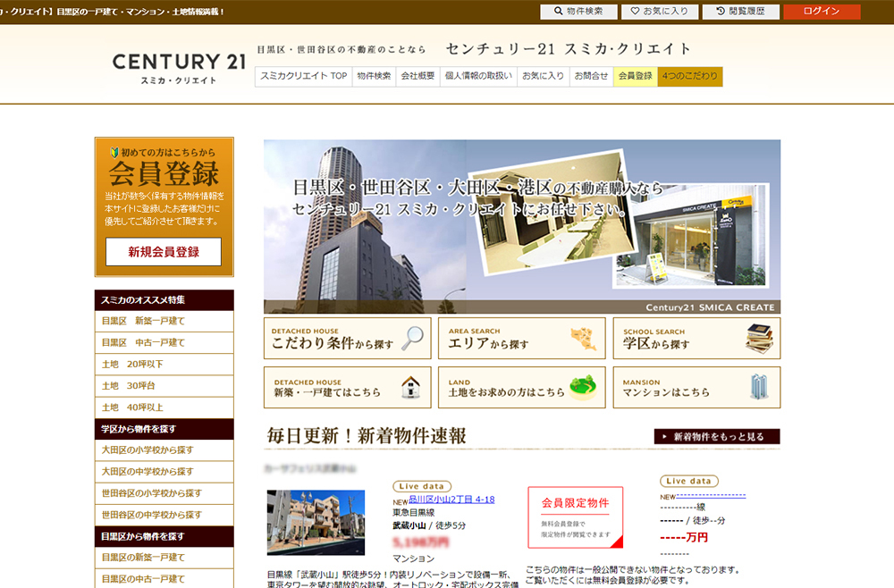Click the Live data badge above 品川区小山 listing

[x=422, y=487]
